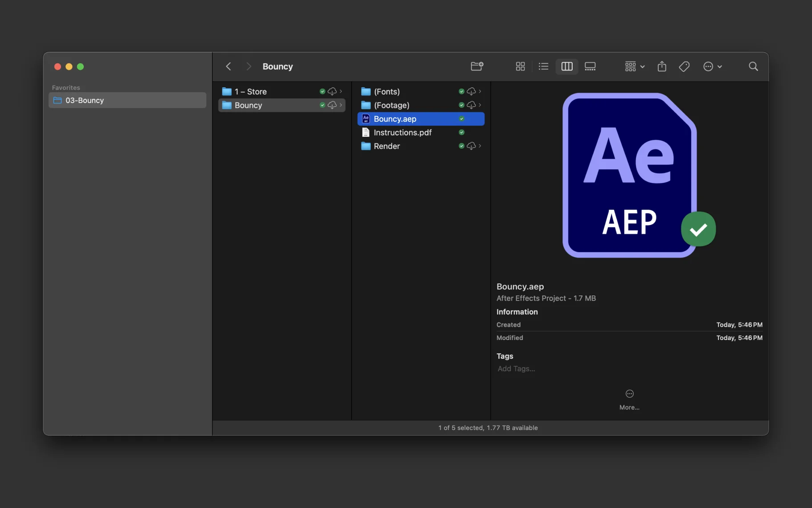Switch to gallery view
This screenshot has width=812, height=508.
click(590, 66)
